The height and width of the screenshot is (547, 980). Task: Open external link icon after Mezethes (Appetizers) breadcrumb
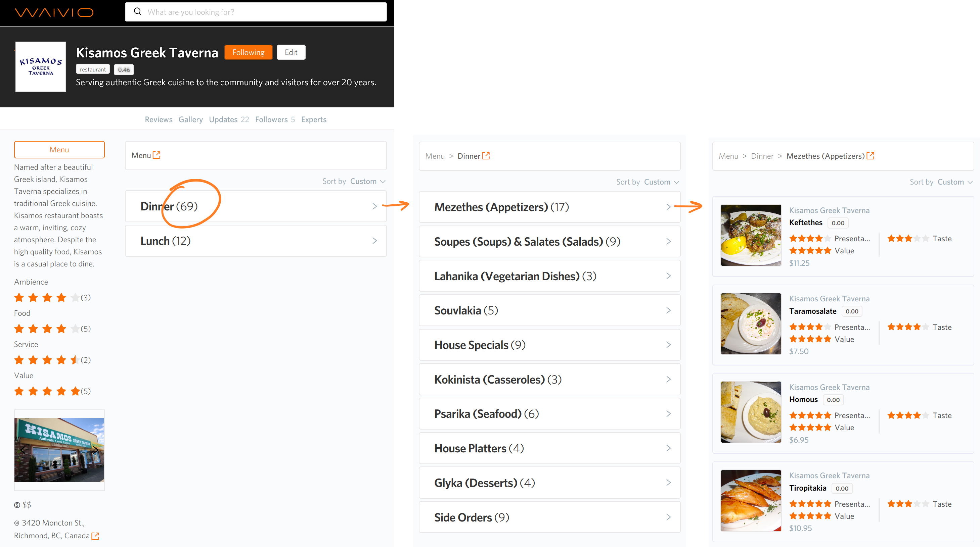coord(871,156)
